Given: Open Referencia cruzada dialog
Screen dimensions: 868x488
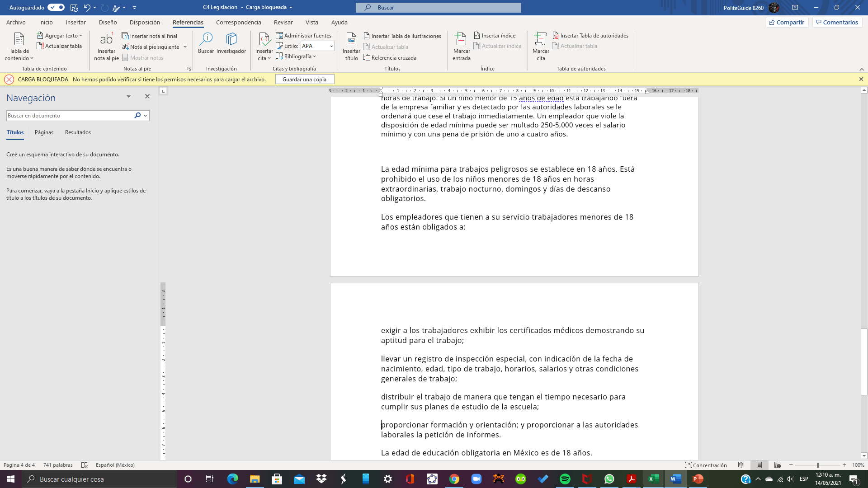Looking at the screenshot, I should pyautogui.click(x=390, y=58).
